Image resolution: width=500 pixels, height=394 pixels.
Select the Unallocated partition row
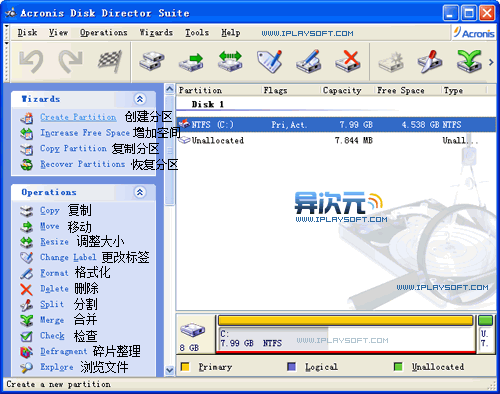click(336, 140)
